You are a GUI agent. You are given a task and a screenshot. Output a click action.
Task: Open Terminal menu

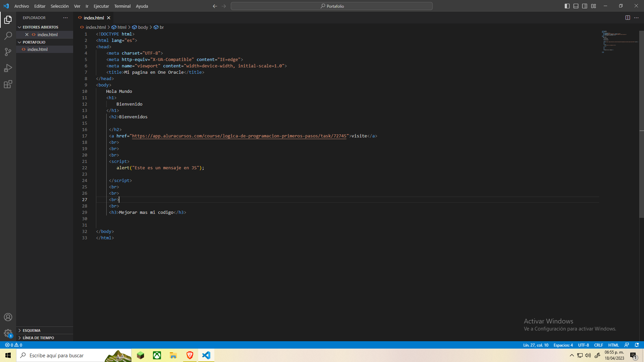point(122,6)
